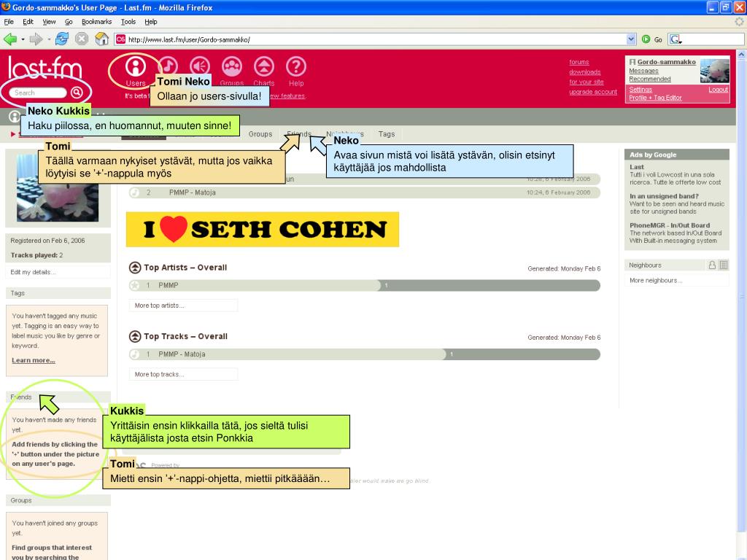Click the Neighbours person icon
The height and width of the screenshot is (560, 747).
(x=712, y=265)
